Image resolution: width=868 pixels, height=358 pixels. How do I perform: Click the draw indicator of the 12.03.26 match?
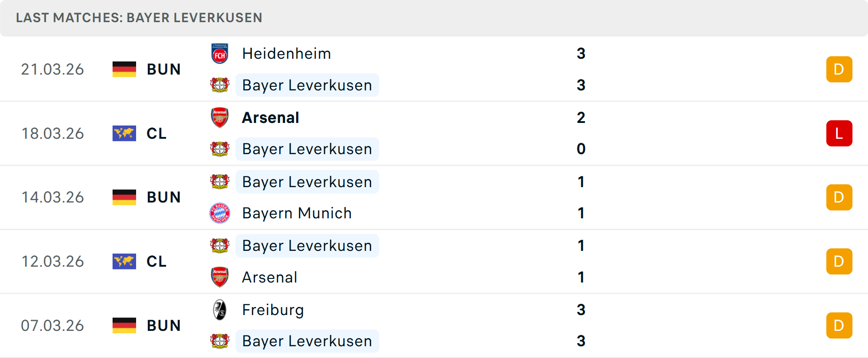(x=839, y=261)
